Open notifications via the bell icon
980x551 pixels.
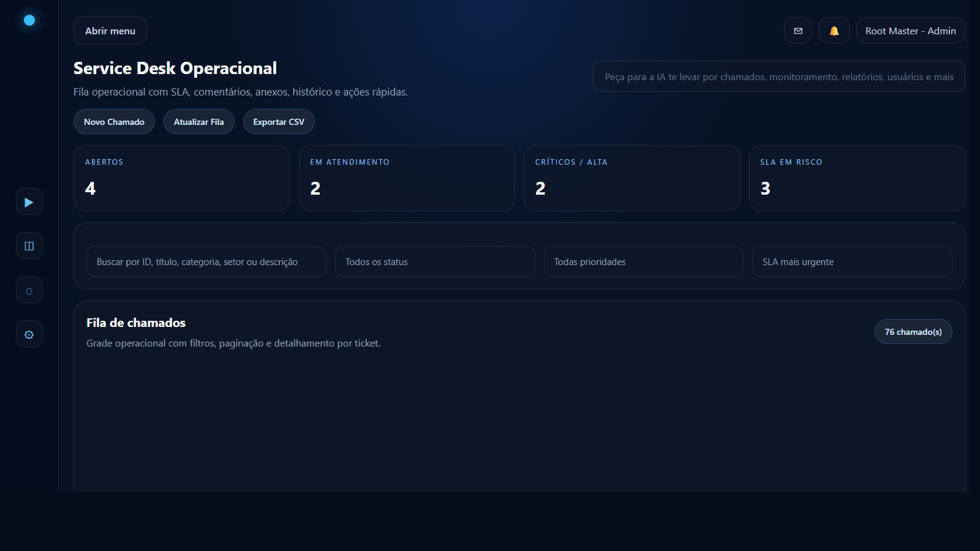coord(834,30)
